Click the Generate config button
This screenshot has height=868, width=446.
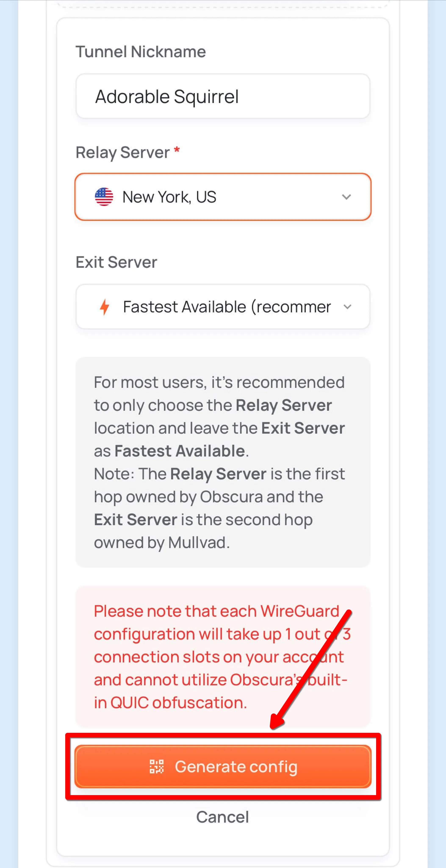click(223, 766)
